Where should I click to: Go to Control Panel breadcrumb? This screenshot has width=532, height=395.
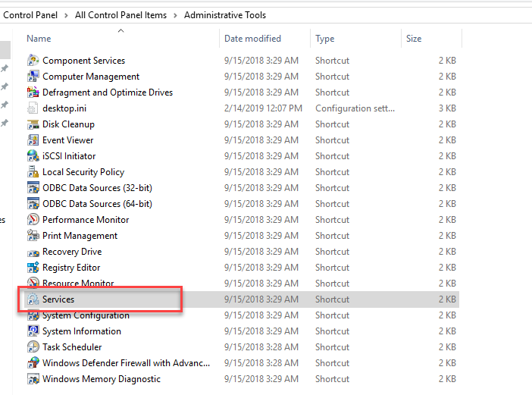[x=31, y=15]
